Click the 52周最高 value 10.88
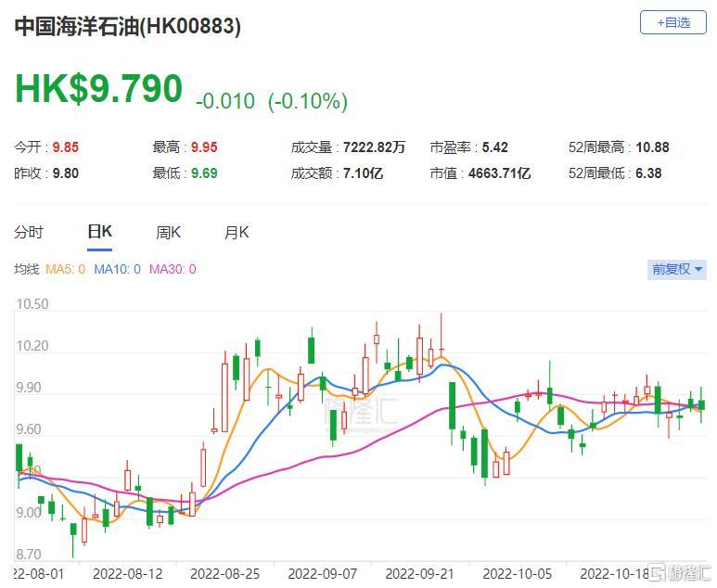 pos(652,147)
